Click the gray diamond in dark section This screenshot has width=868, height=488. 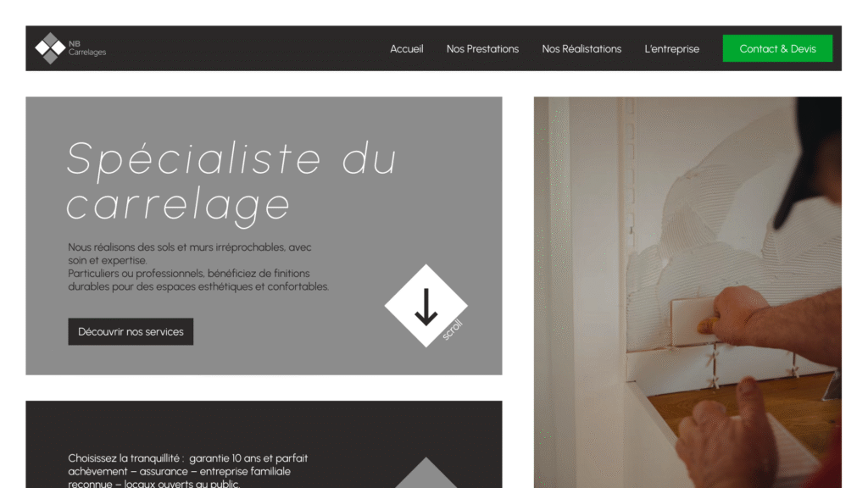coord(426,473)
